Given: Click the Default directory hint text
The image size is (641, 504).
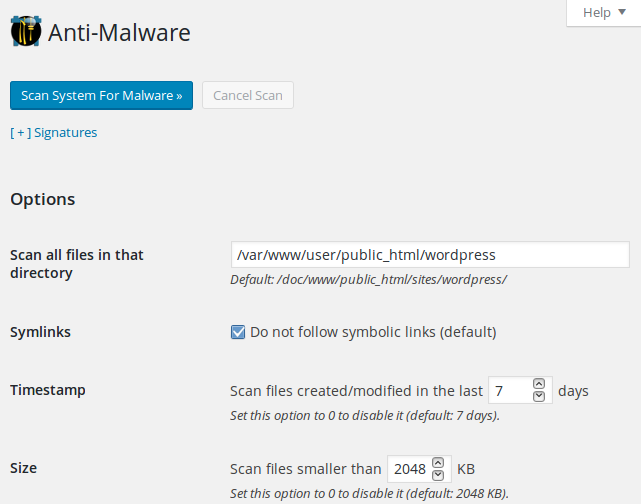Looking at the screenshot, I should 368,280.
